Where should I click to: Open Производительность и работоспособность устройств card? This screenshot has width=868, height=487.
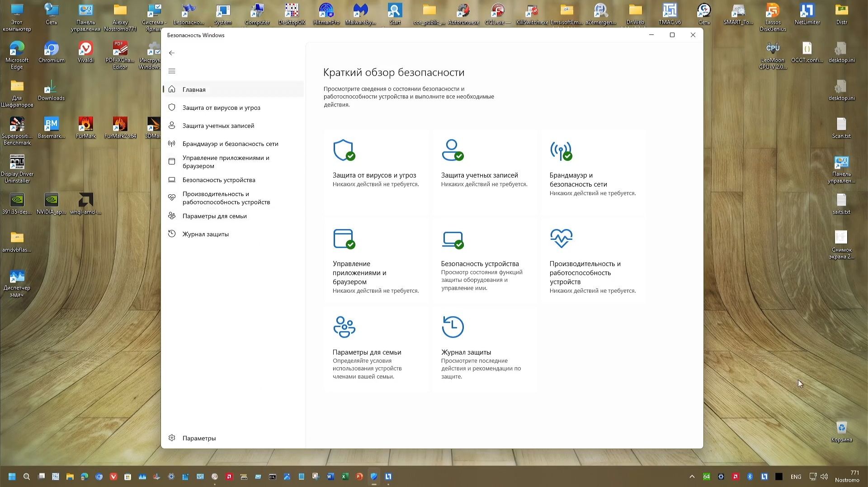[x=593, y=261]
